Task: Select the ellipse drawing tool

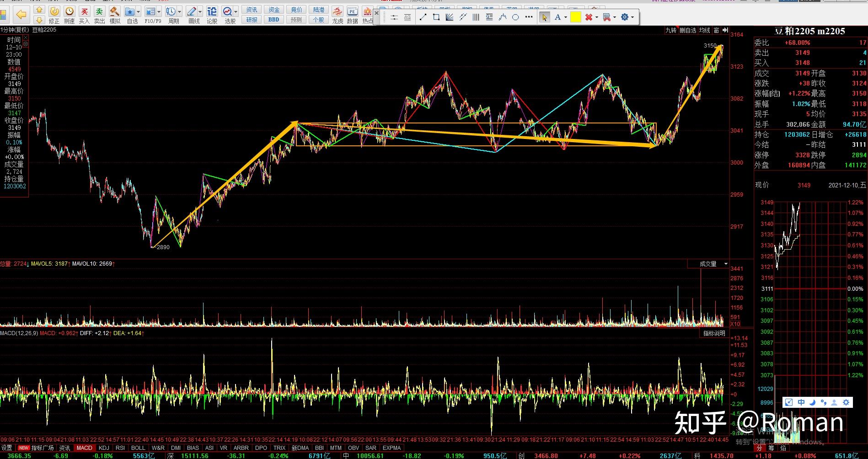Action: coord(515,17)
